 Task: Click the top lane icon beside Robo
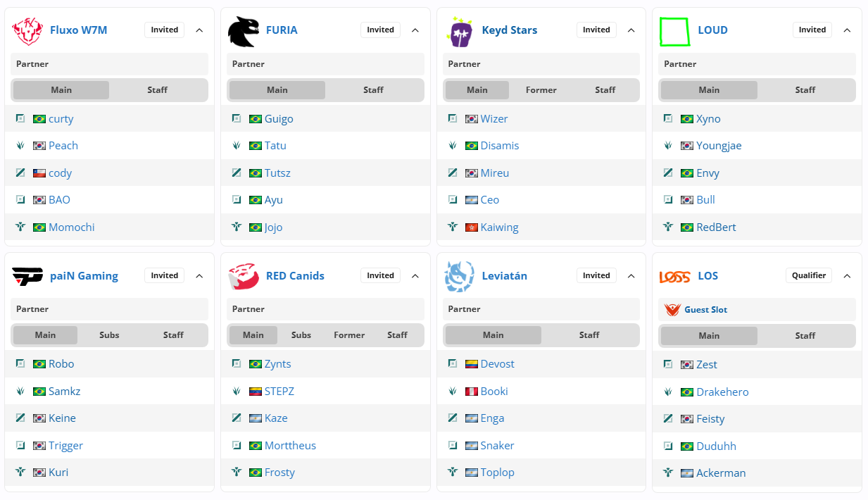coord(20,363)
